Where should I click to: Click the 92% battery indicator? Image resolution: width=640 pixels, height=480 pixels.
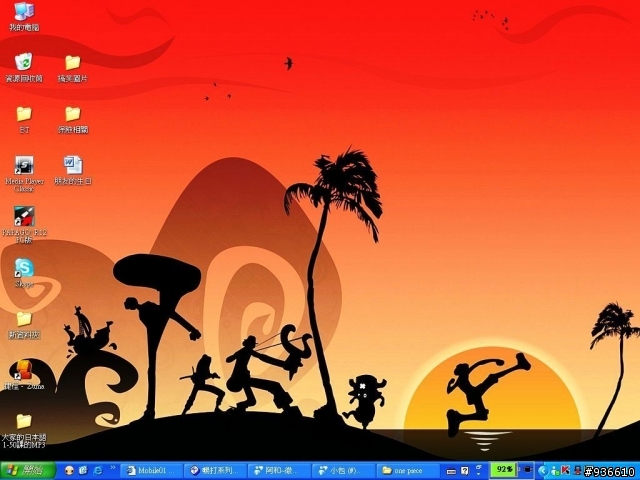(504, 470)
